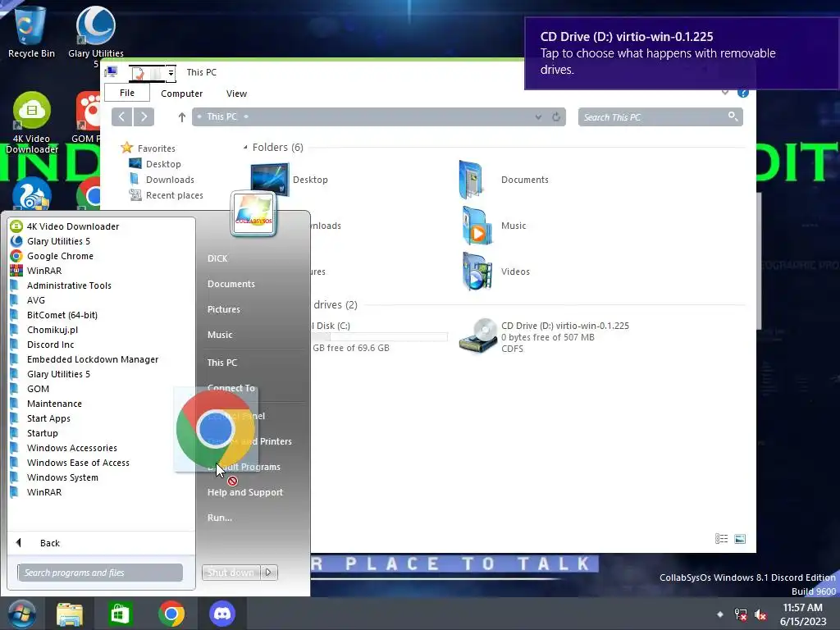Expand the ribbon with the chevron
840x630 pixels.
coord(725,93)
